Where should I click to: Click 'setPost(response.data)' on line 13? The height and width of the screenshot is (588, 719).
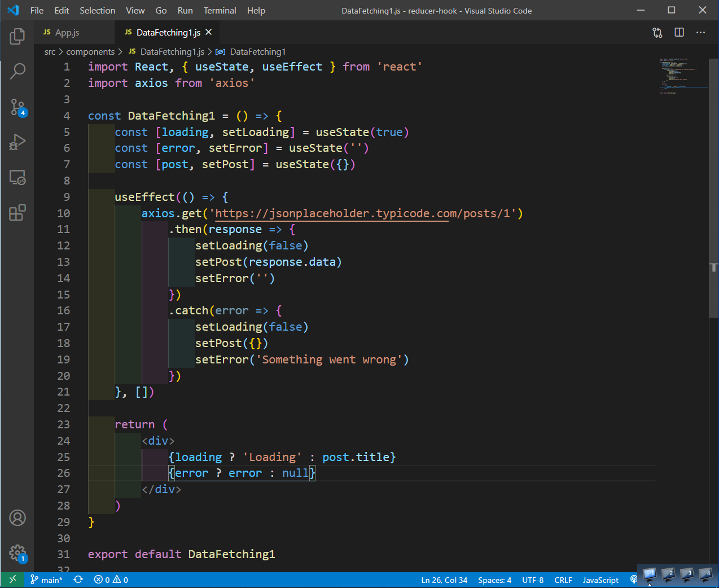269,262
